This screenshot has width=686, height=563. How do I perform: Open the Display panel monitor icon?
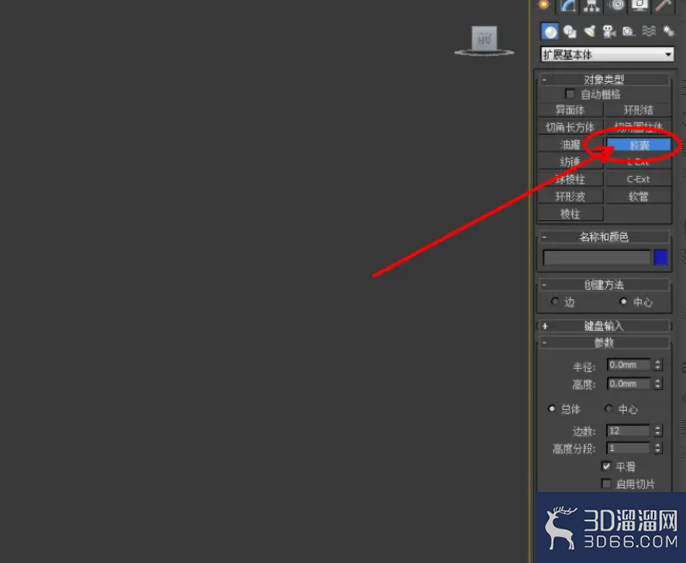click(640, 5)
